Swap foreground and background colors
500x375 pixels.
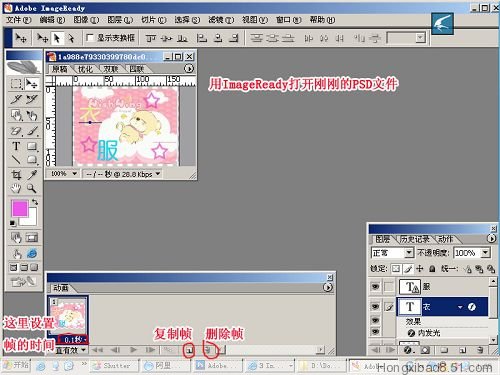coord(35,202)
